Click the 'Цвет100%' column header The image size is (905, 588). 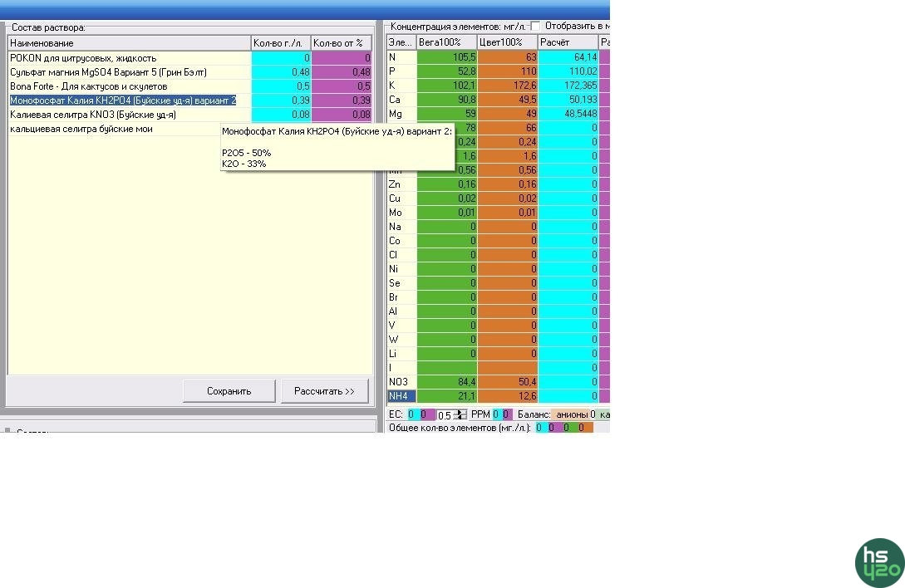click(507, 42)
